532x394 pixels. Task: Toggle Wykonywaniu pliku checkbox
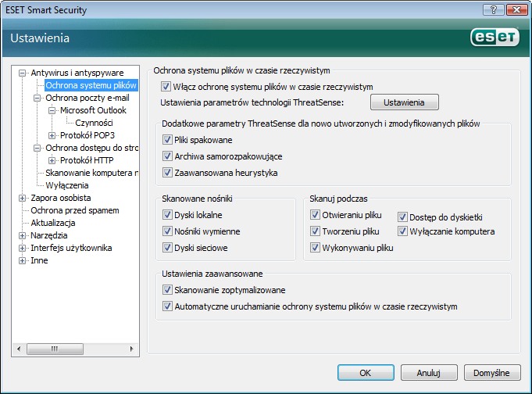tap(315, 248)
